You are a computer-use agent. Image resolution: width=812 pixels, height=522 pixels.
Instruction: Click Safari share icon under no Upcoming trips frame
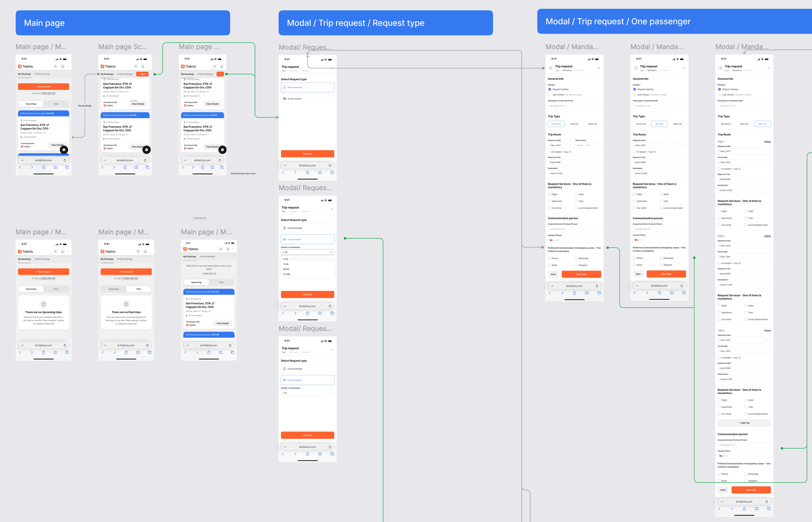click(x=43, y=352)
